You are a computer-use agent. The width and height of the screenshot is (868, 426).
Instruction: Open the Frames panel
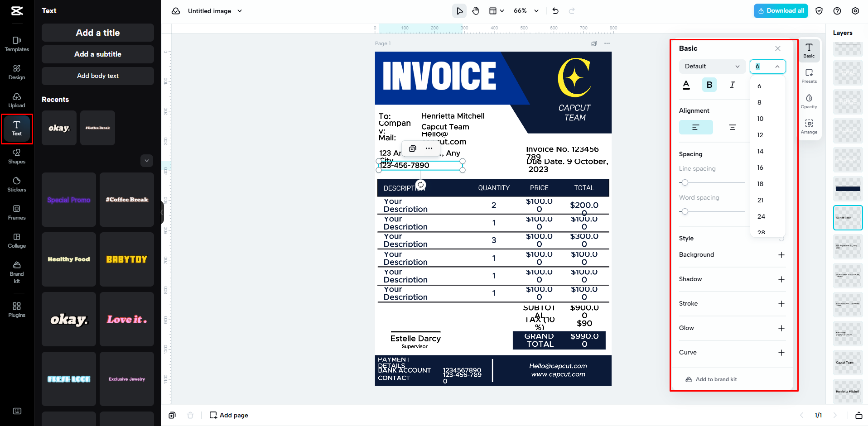tap(16, 213)
